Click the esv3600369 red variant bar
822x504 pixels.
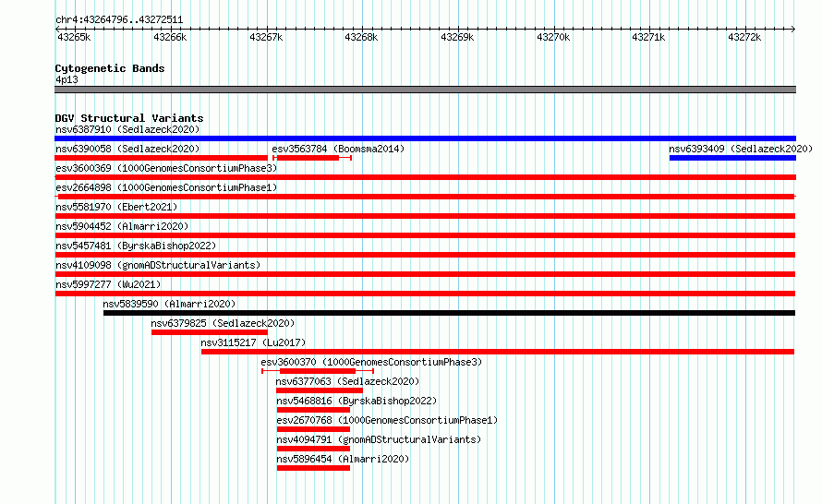[x=425, y=177]
